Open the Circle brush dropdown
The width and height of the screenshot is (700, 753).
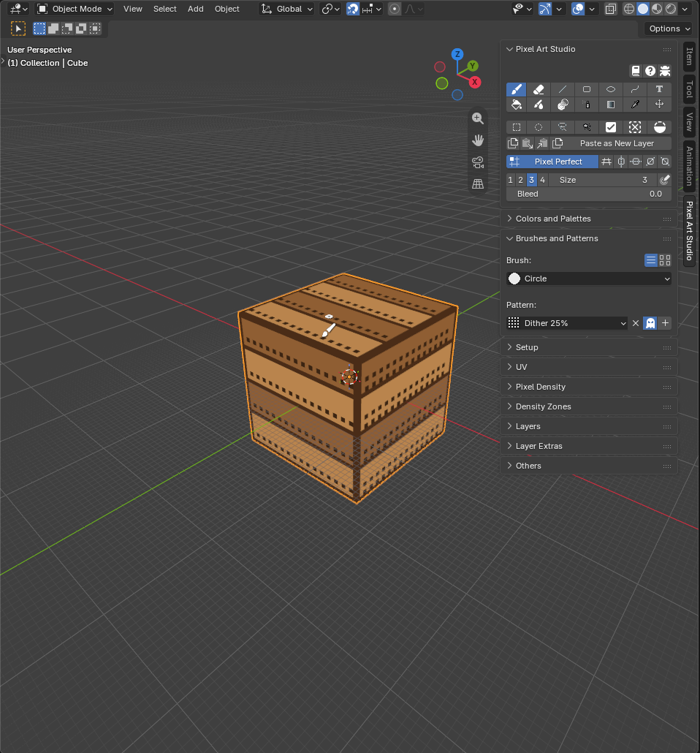click(589, 279)
